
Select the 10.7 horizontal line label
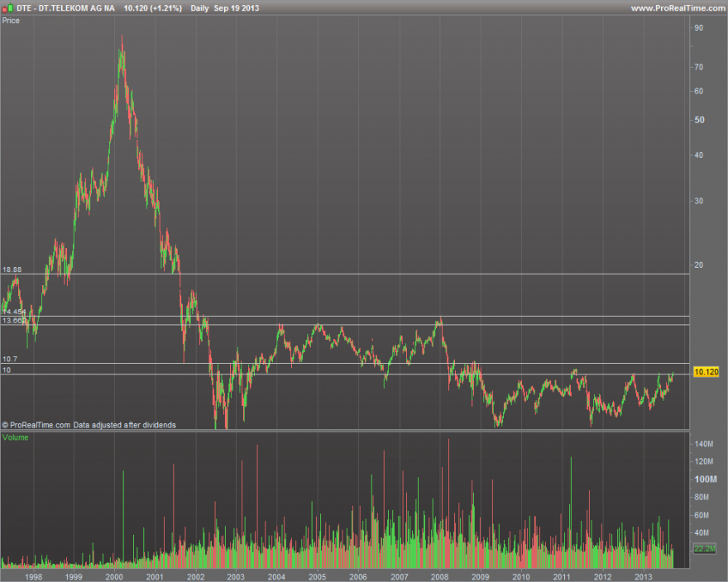(x=10, y=359)
